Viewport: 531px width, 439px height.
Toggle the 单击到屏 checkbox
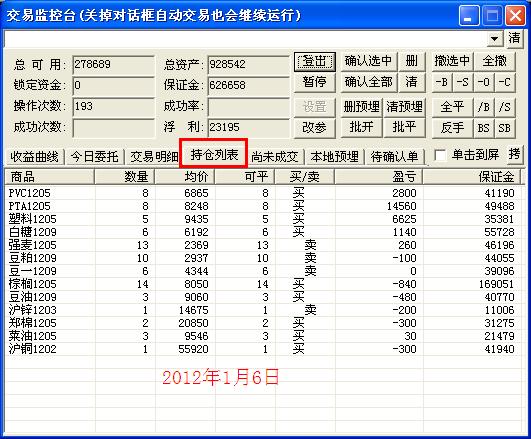(440, 155)
